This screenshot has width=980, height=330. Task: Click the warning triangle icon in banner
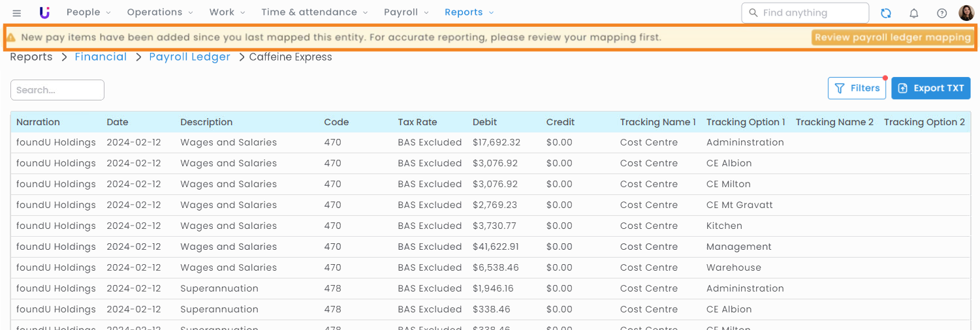coord(11,38)
